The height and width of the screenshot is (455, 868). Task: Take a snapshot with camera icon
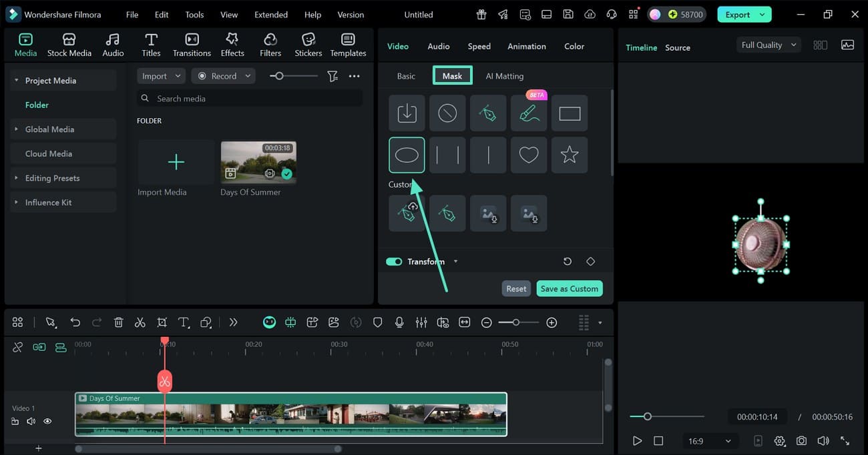point(801,441)
